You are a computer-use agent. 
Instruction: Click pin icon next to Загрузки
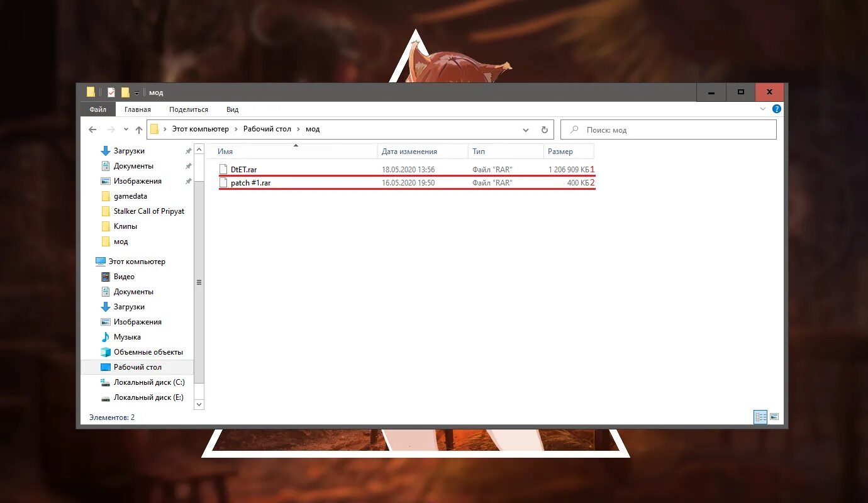click(x=188, y=151)
